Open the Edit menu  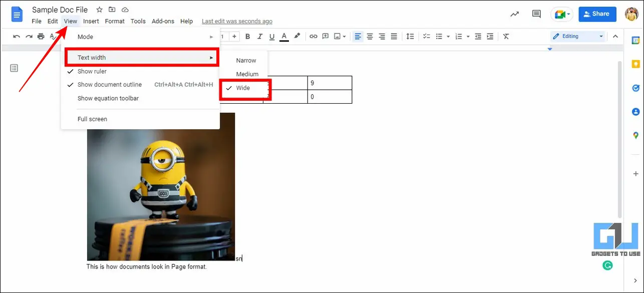pos(53,21)
